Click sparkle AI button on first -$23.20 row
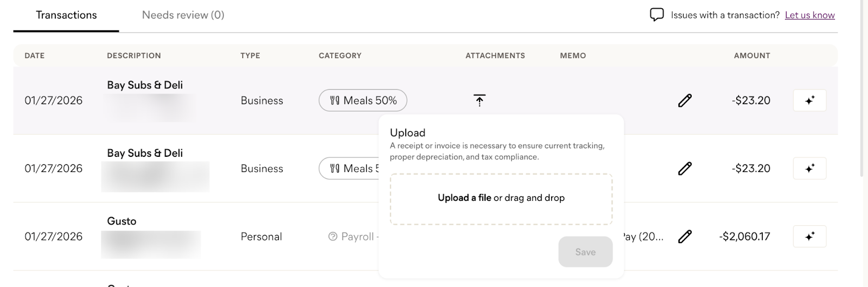This screenshot has width=868, height=287. [809, 100]
